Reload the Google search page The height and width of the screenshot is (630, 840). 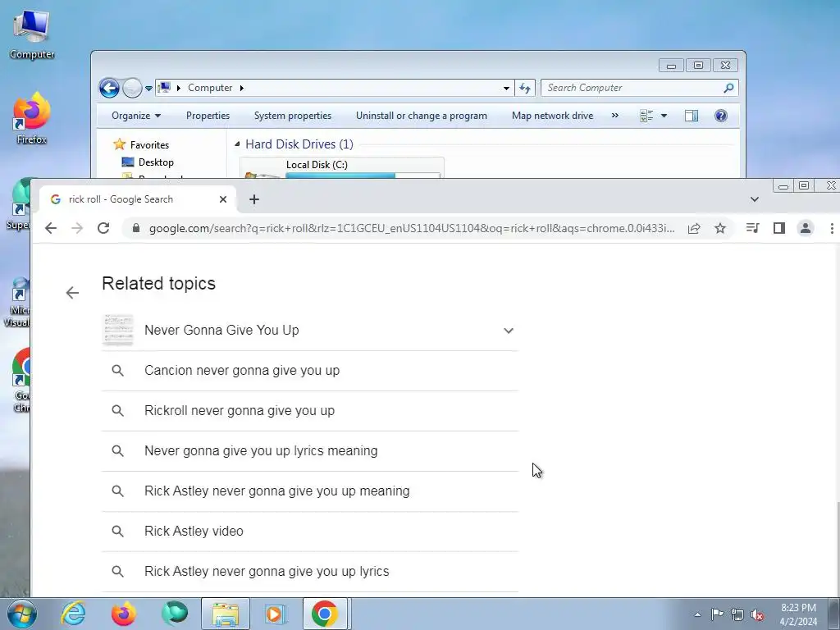103,228
